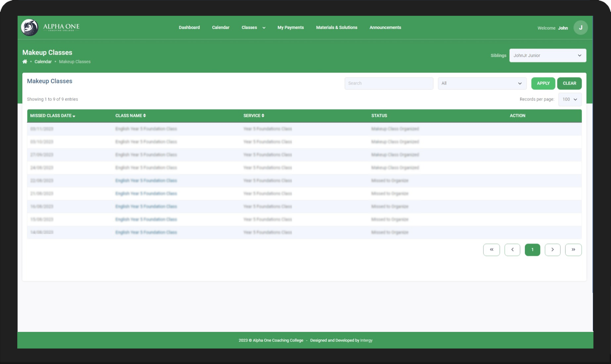Image resolution: width=611 pixels, height=364 pixels.
Task: Open the Intergy link in footer
Action: click(x=366, y=340)
